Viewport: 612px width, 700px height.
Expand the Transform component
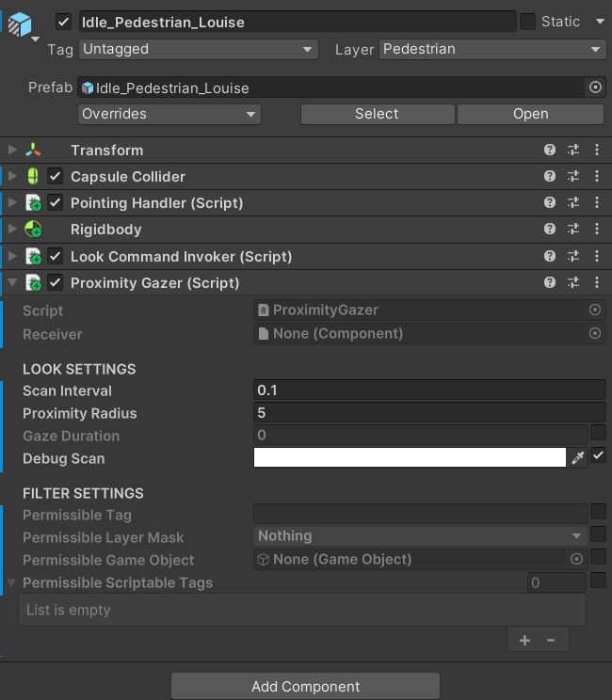tap(12, 150)
